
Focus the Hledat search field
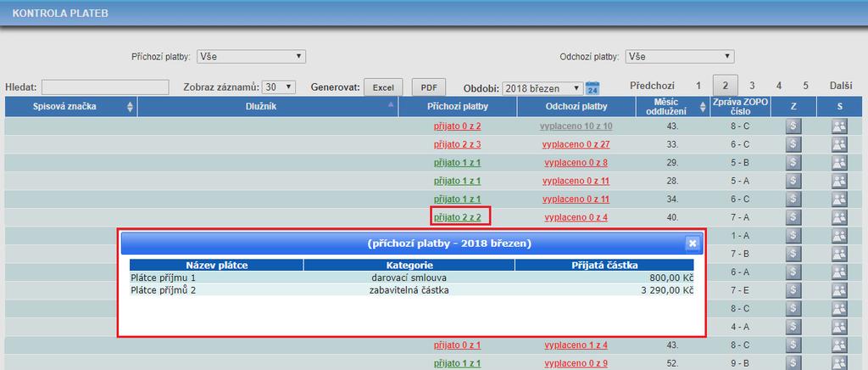coord(105,87)
